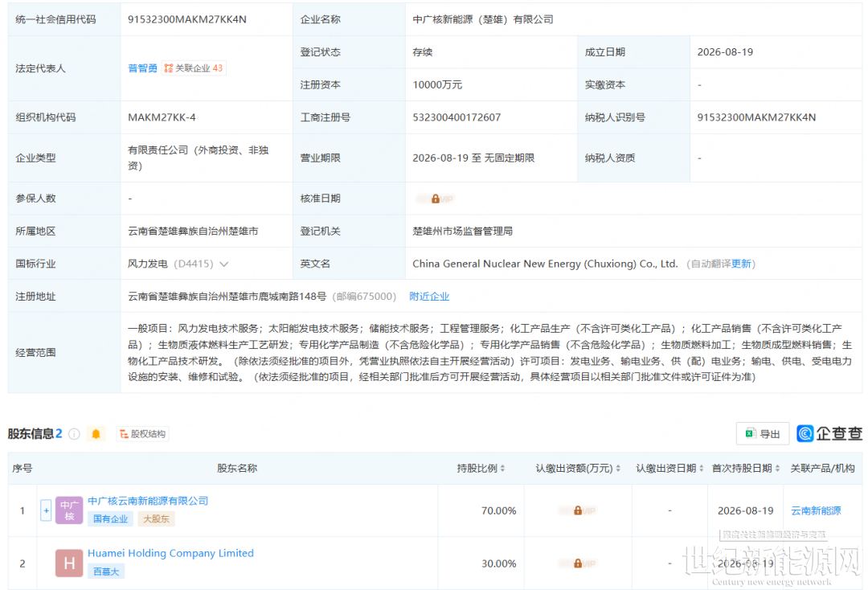Open the 云南新能源 related product link

[x=816, y=510]
